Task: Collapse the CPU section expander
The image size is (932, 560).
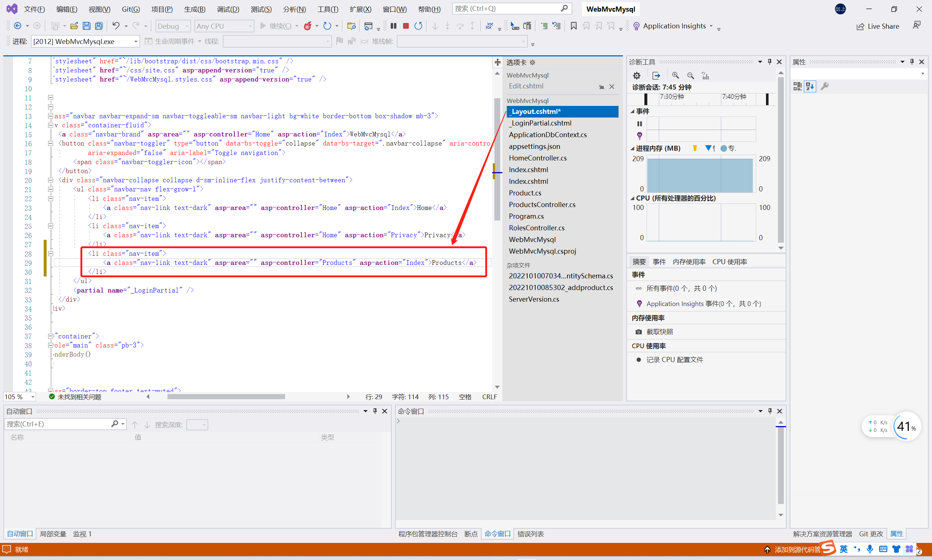Action: pyautogui.click(x=632, y=198)
